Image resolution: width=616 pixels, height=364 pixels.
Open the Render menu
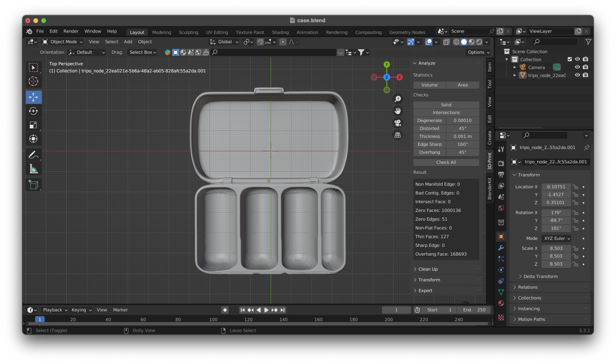pos(71,31)
